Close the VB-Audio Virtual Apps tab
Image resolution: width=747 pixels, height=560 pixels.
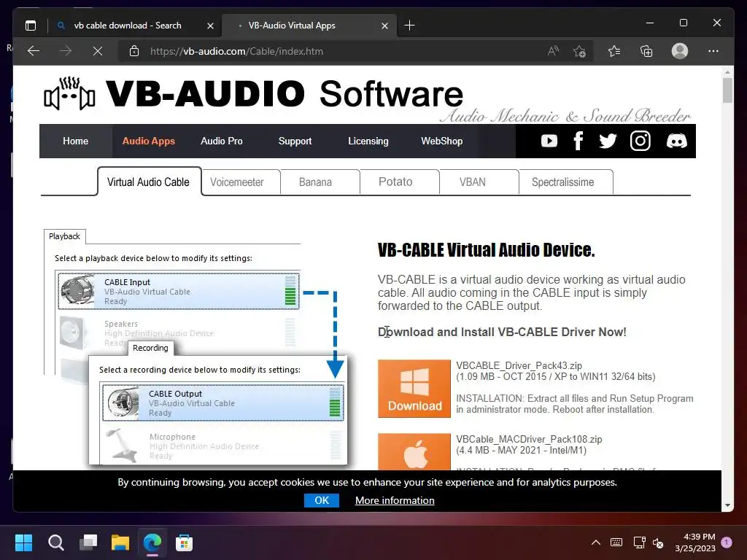(384, 26)
